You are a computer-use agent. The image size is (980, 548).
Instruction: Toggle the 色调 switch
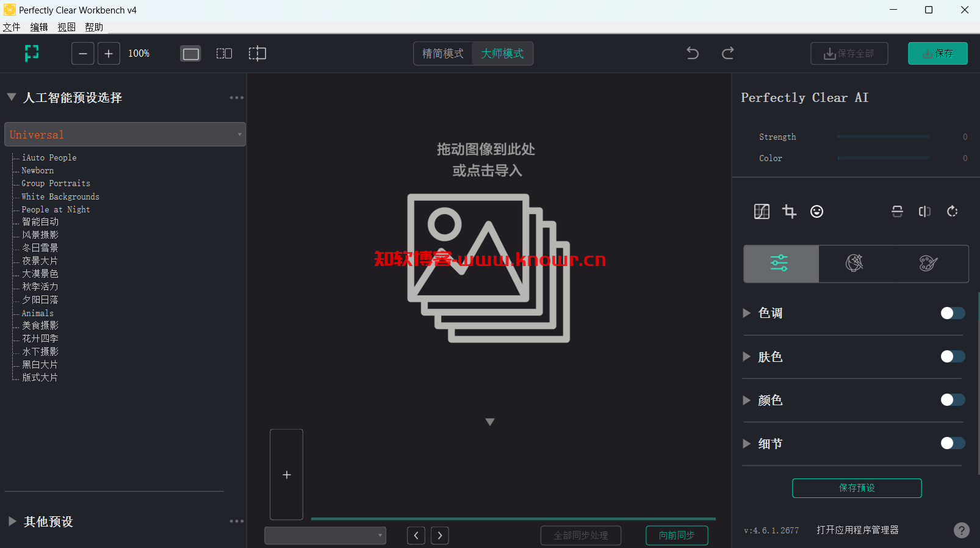pyautogui.click(x=953, y=313)
